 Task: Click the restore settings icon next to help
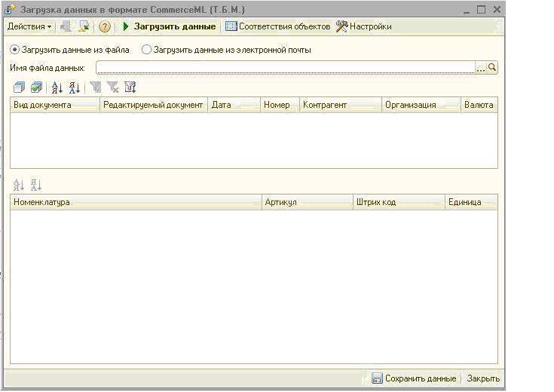(x=84, y=26)
